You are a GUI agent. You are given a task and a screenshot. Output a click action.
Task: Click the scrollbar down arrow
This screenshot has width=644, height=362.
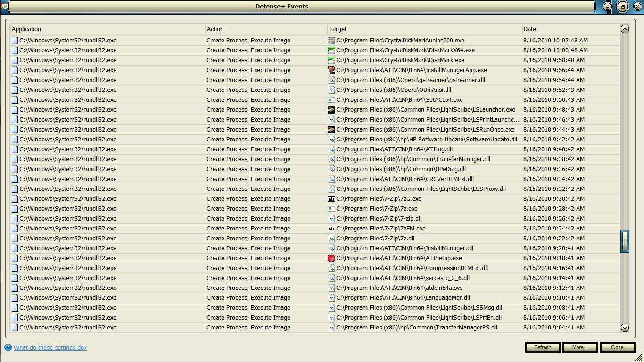click(625, 328)
